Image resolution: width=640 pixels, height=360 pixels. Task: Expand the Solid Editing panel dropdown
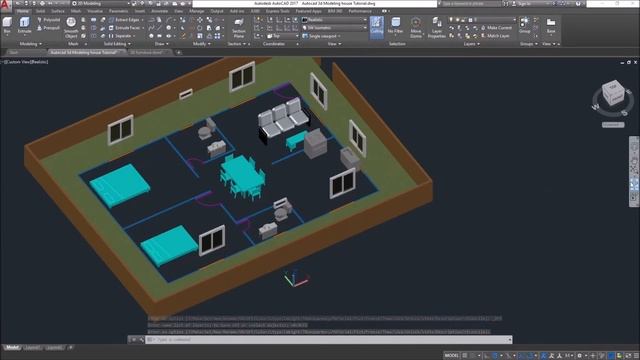tap(117, 44)
